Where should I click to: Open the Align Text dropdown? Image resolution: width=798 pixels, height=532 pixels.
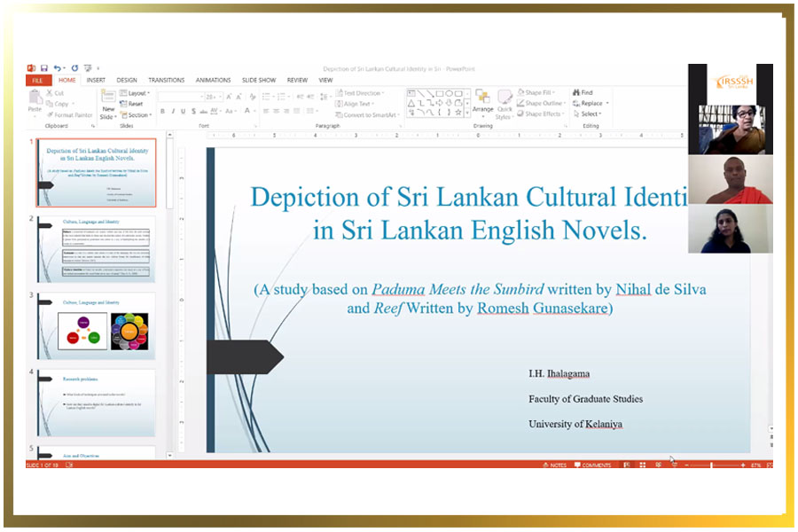point(356,104)
